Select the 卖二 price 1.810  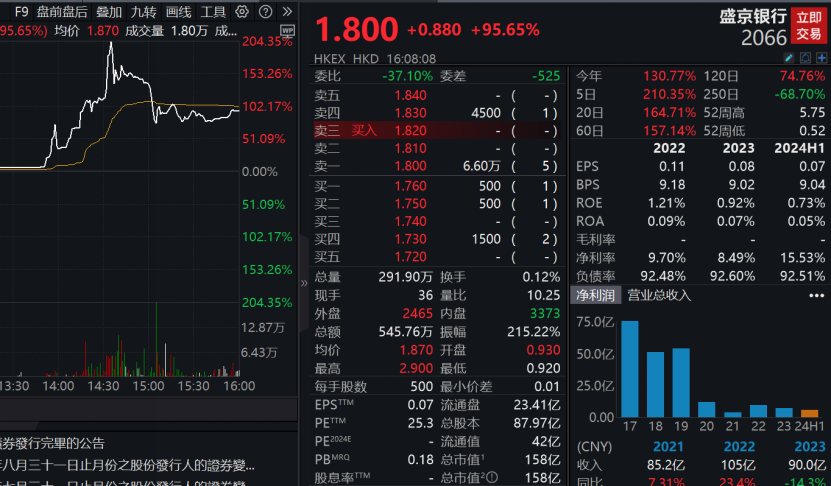[x=410, y=148]
